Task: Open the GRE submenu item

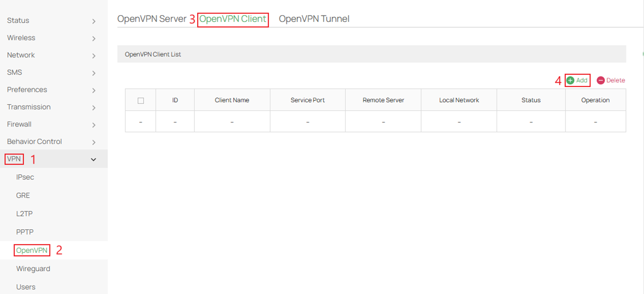Action: click(x=23, y=196)
